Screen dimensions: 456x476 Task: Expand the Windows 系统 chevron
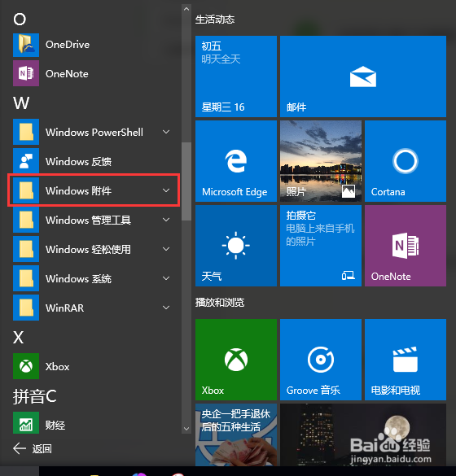[166, 278]
